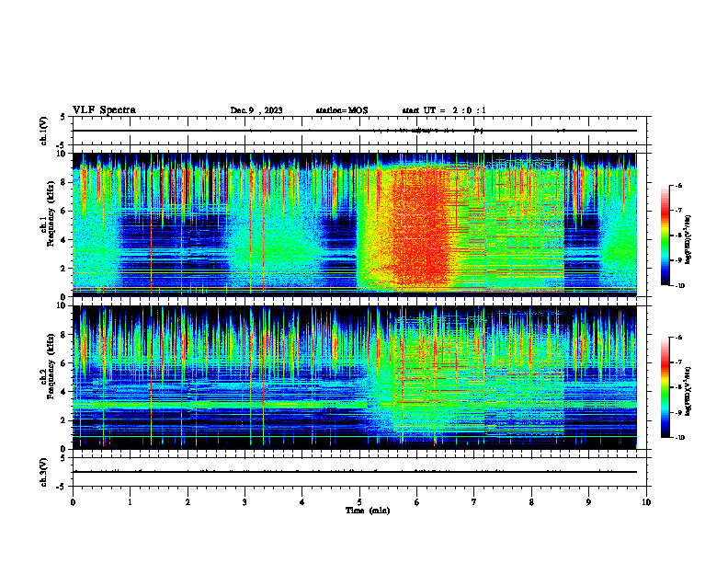Viewport: 728px width, 563px height.
Task: Click the ch.2 spectrogram panel
Action: (359, 377)
